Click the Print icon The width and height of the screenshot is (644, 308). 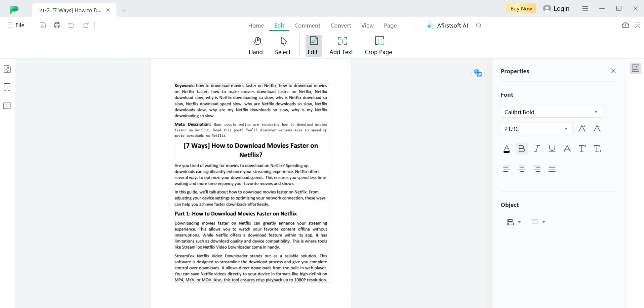pos(57,25)
